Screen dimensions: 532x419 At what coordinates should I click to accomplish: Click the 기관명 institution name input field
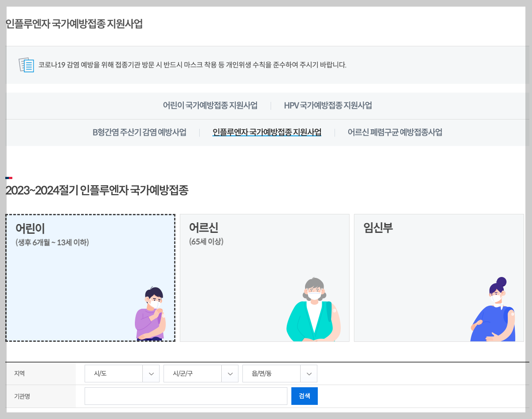pyautogui.click(x=186, y=396)
